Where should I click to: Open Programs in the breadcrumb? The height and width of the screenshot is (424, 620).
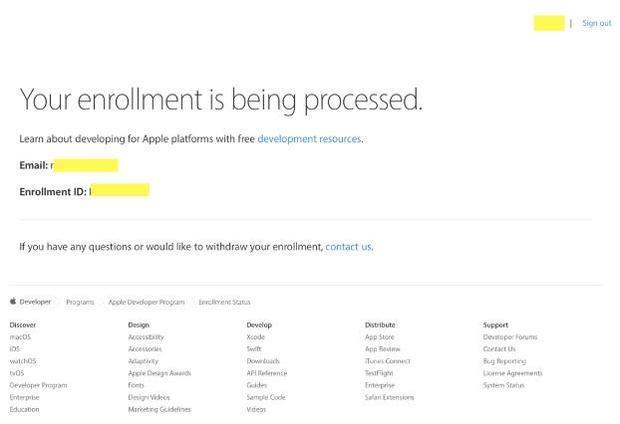[x=80, y=301]
